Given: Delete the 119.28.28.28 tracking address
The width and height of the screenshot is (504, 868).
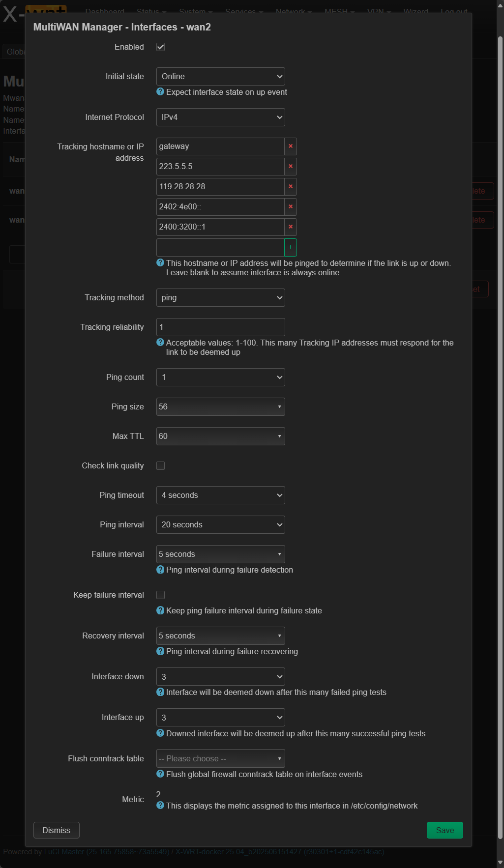Looking at the screenshot, I should pyautogui.click(x=291, y=187).
